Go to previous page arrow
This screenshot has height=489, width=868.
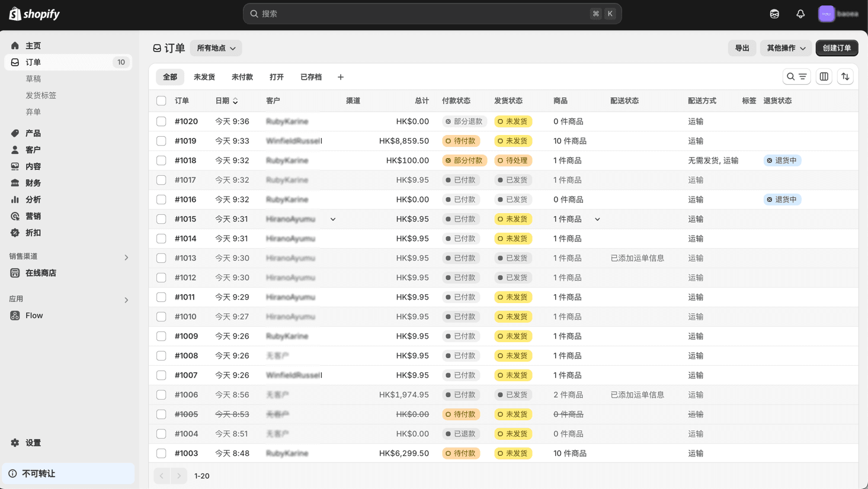click(162, 476)
